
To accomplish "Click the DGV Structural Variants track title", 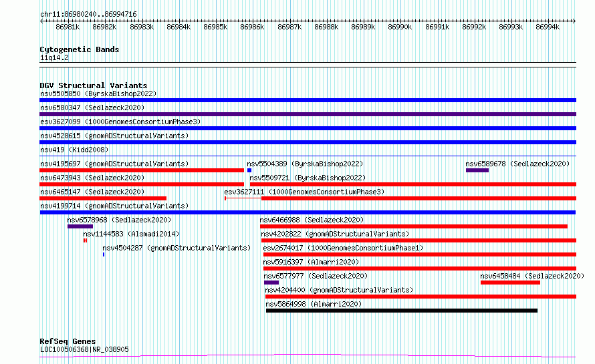I will tap(94, 85).
